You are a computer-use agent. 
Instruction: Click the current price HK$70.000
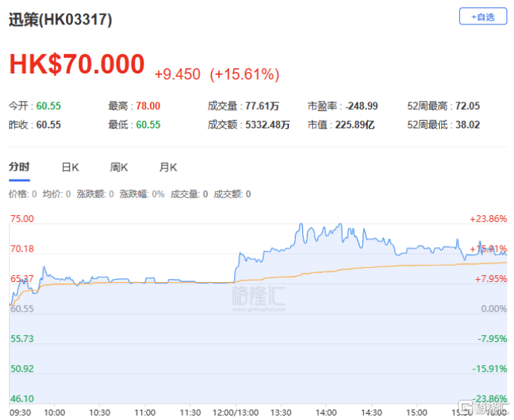77,65
